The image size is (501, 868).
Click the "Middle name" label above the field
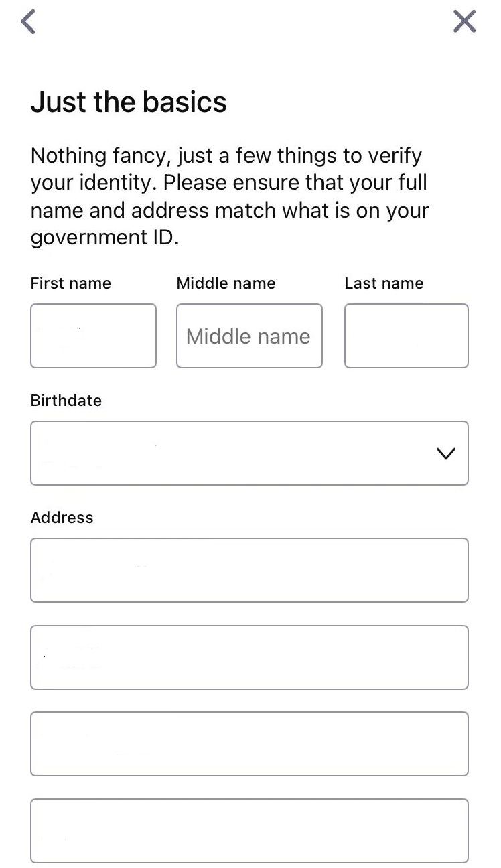(226, 283)
